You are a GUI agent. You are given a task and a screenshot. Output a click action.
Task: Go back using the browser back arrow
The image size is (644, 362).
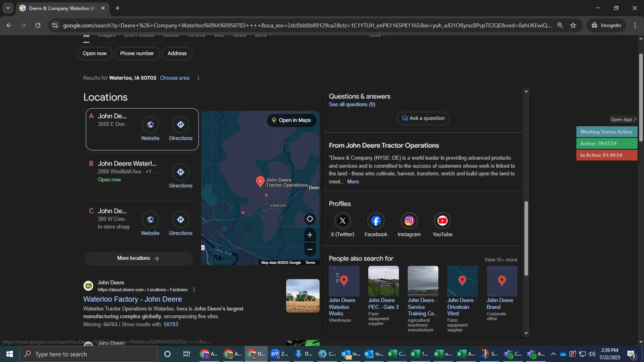tap(9, 25)
